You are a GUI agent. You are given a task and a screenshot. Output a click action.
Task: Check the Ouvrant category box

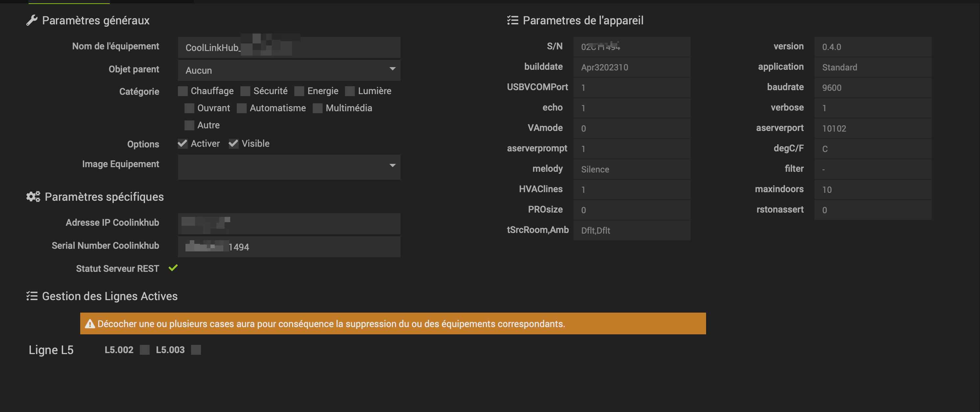pyautogui.click(x=189, y=108)
